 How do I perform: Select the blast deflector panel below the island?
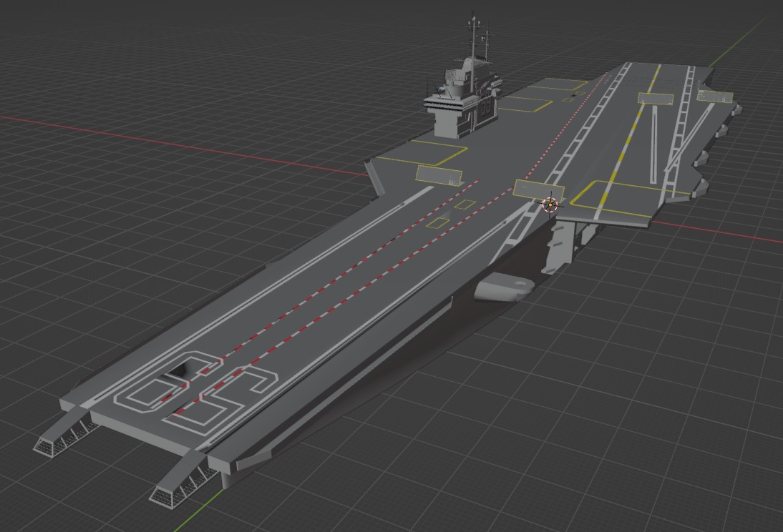click(x=439, y=174)
